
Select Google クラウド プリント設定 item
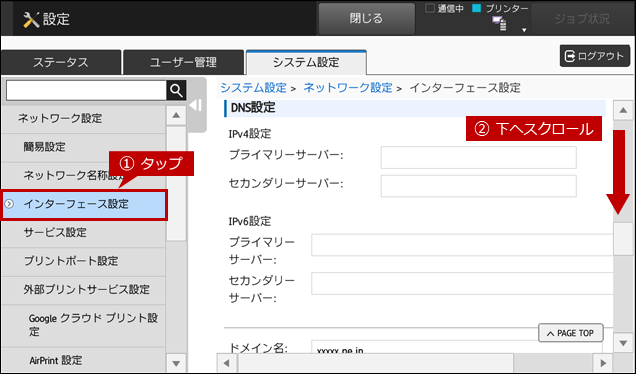coord(84,325)
